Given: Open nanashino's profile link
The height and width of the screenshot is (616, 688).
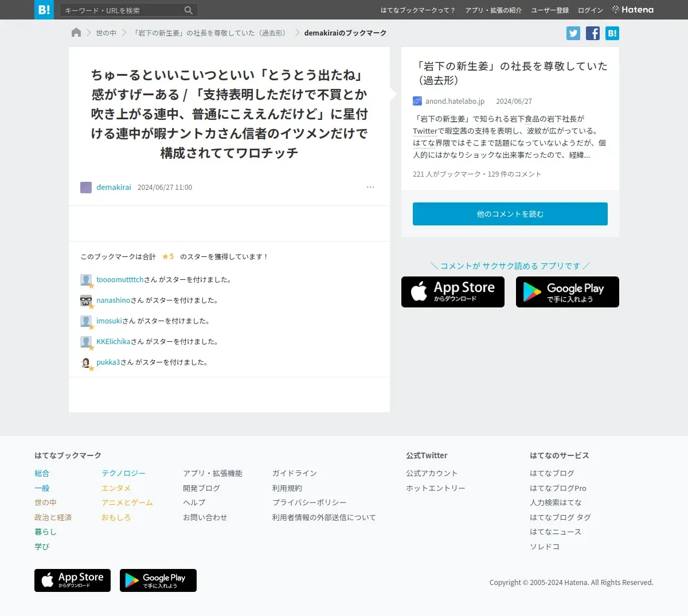Looking at the screenshot, I should pyautogui.click(x=114, y=301).
